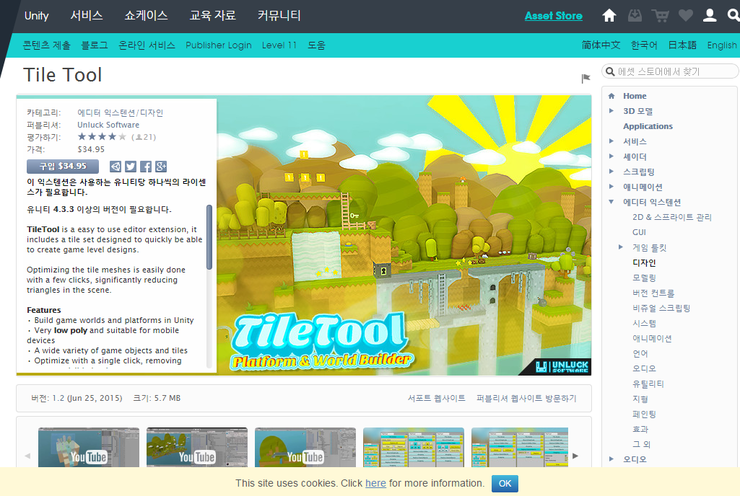Collapse the 에디터 익스텐션 category
740x496 pixels.
[x=611, y=202]
